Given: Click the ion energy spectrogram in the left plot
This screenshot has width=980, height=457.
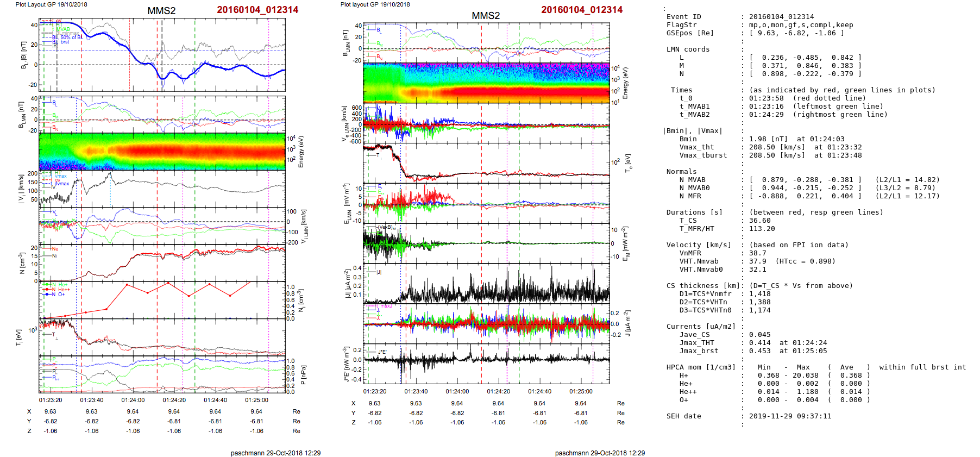Looking at the screenshot, I should pos(162,152).
